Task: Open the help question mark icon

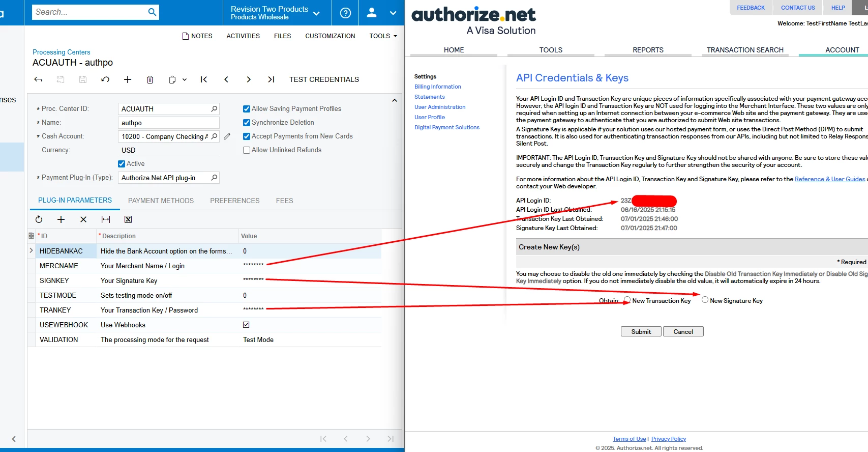Action: tap(345, 13)
